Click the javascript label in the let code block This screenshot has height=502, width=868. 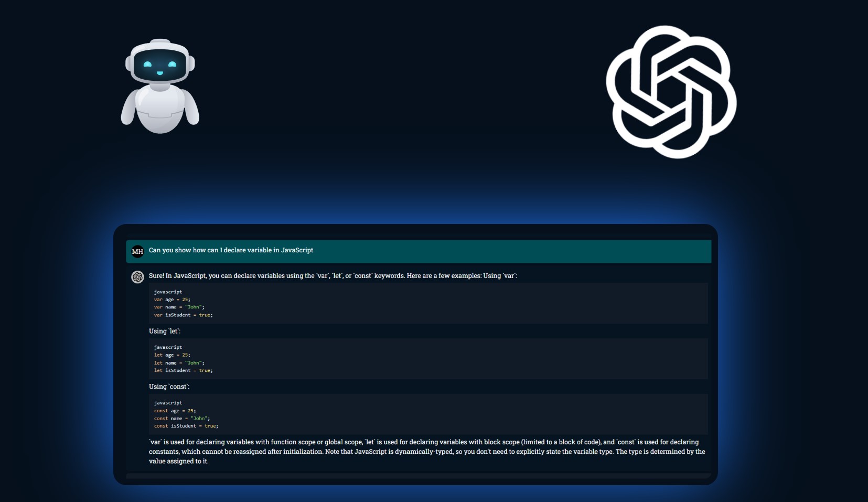point(168,347)
